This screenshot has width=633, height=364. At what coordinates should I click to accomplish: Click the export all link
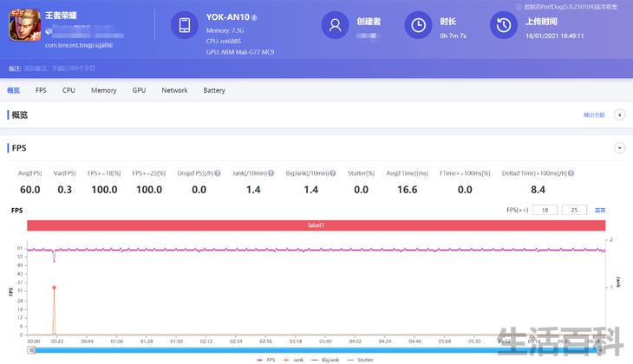coord(594,115)
